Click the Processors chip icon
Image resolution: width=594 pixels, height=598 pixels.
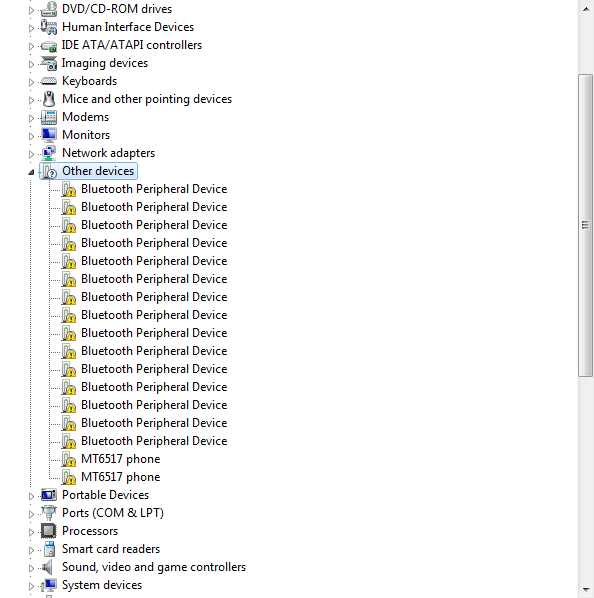(49, 531)
